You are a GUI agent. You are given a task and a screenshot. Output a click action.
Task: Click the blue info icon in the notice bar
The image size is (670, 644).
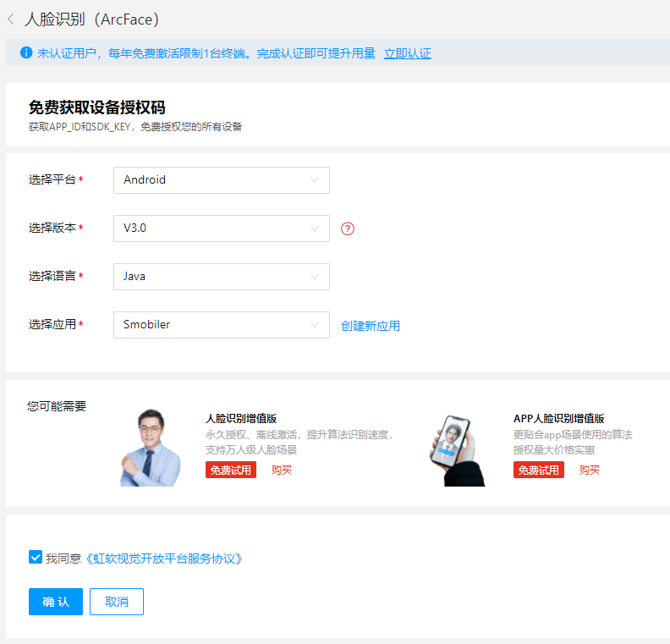(26, 52)
